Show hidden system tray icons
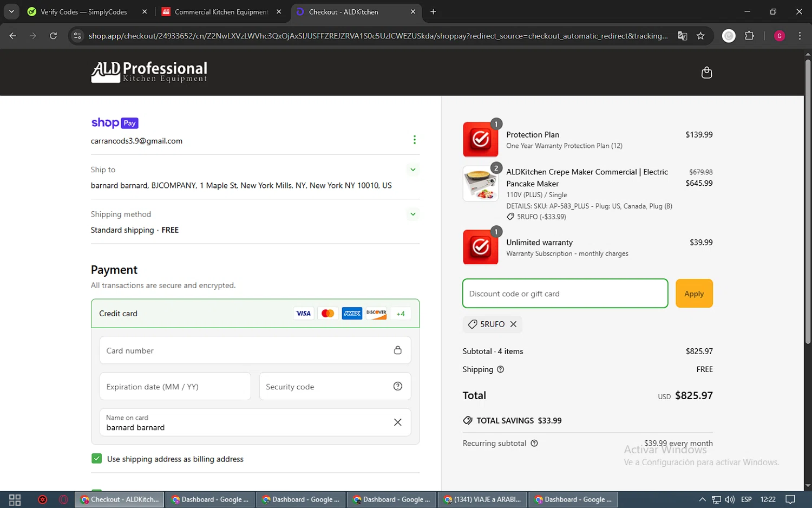The height and width of the screenshot is (508, 812). pyautogui.click(x=702, y=499)
